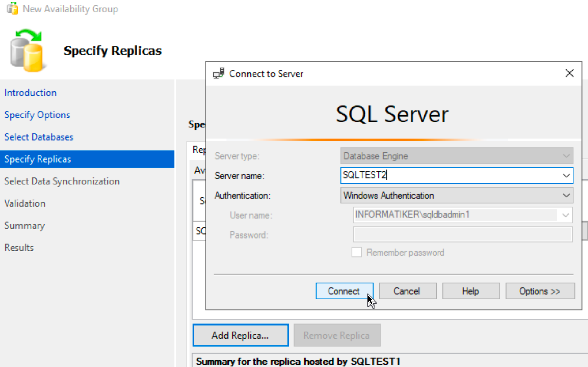
Task: Click the Remove Replica button
Action: click(337, 335)
